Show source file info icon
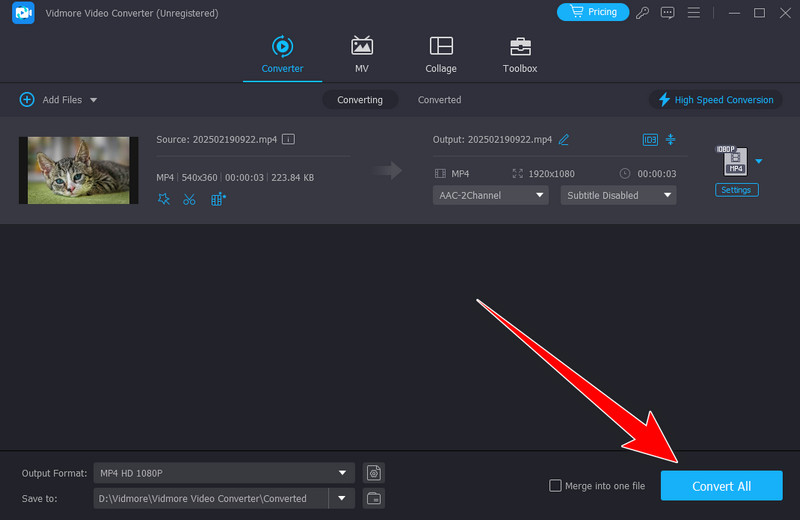Image resolution: width=800 pixels, height=520 pixels. point(288,139)
